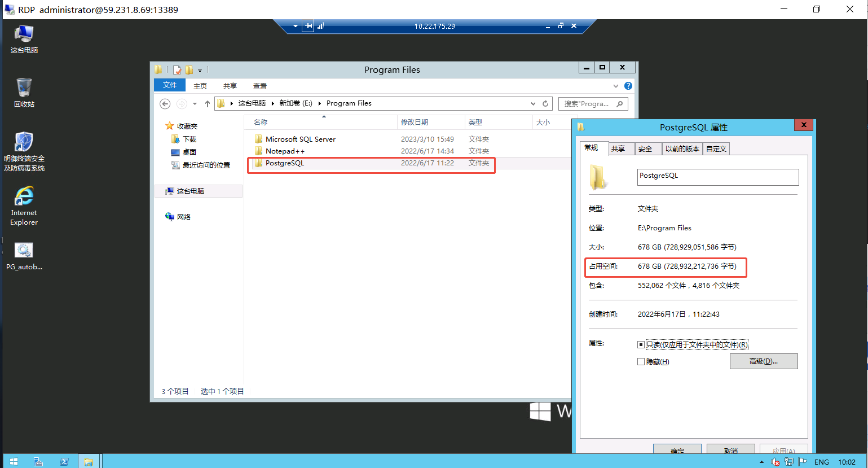
Task: Select 网络 in navigation pane
Action: point(178,217)
